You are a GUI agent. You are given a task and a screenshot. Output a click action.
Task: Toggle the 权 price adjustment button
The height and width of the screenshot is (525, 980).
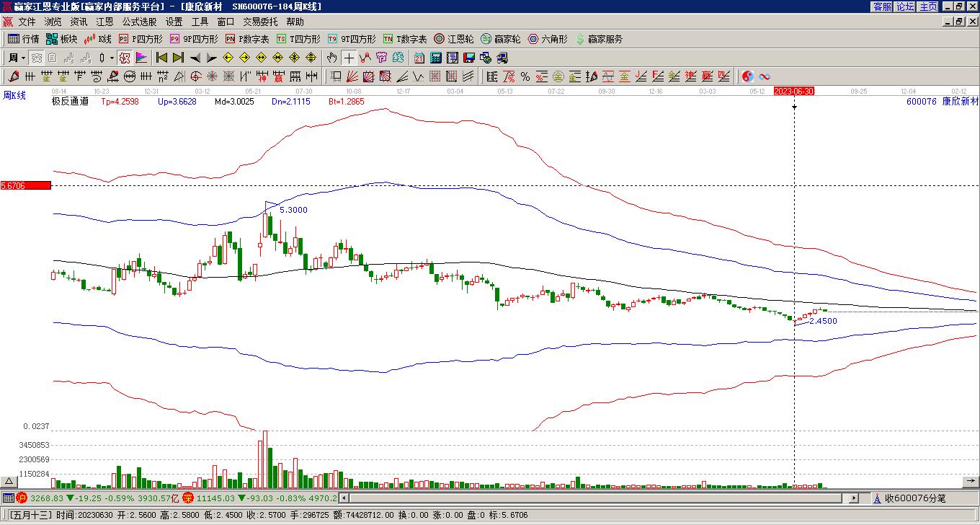[x=125, y=58]
